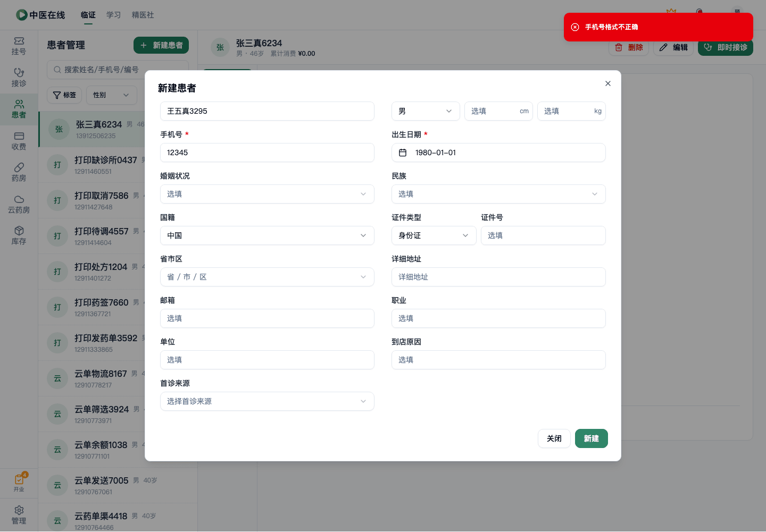Image resolution: width=766 pixels, height=532 pixels.
Task: Open the 云药房 cloud pharmacy icon
Action: [19, 205]
